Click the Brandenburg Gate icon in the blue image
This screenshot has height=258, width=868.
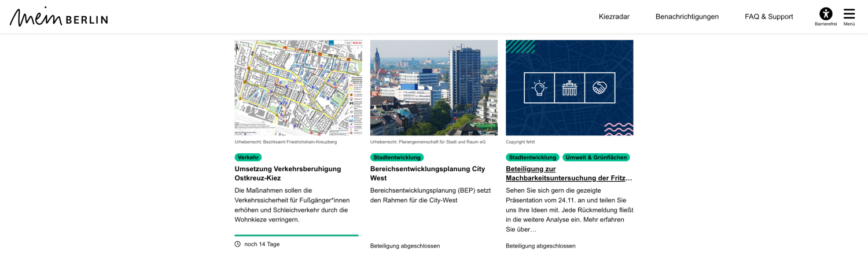pos(569,88)
